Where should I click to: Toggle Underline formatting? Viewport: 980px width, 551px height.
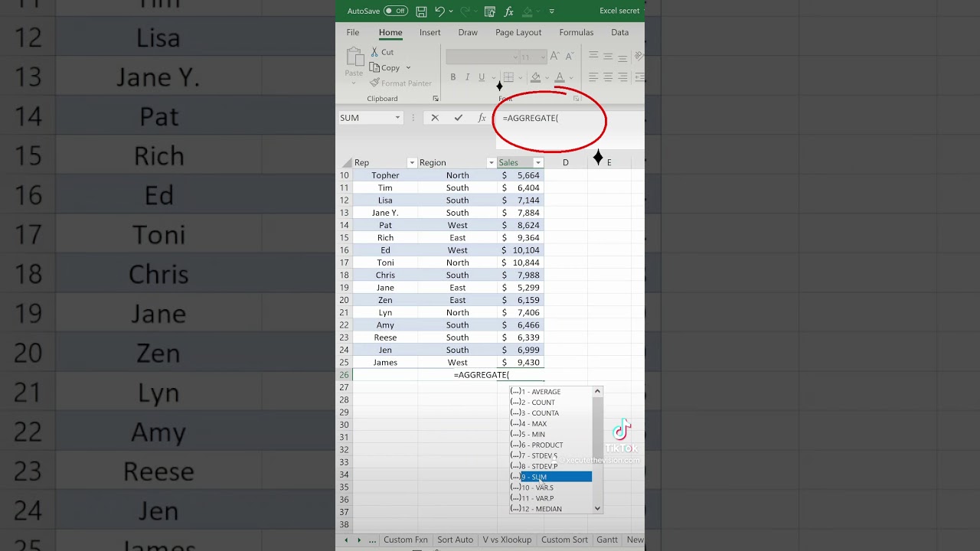point(482,77)
